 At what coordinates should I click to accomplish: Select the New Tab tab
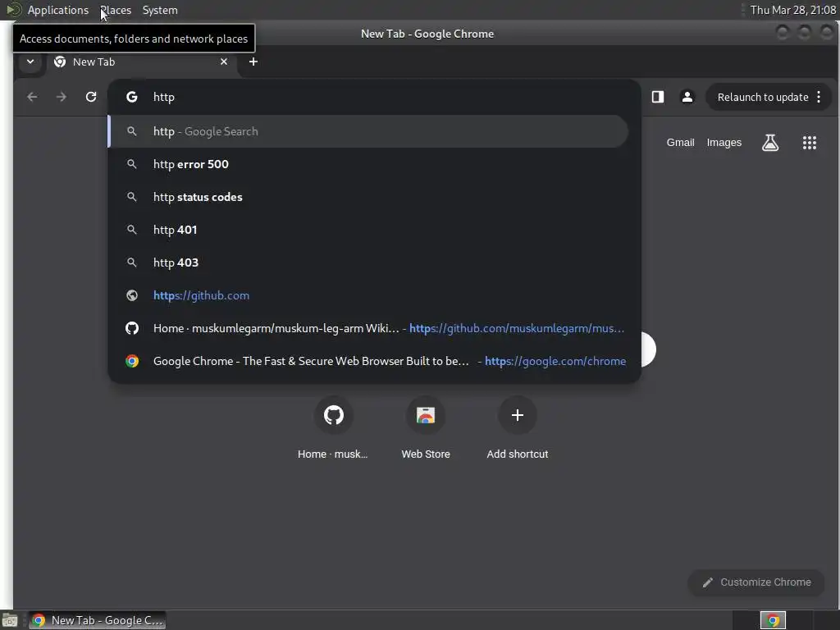tap(140, 62)
